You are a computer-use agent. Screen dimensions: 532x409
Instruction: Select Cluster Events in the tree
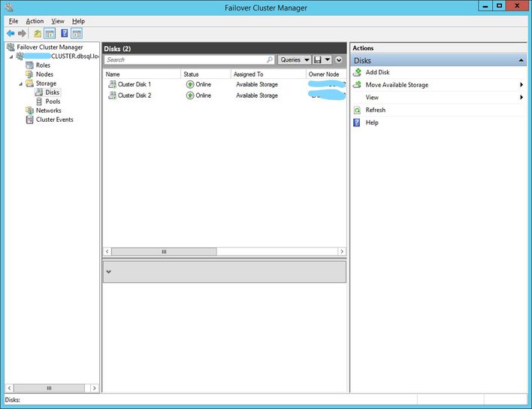[x=55, y=120]
